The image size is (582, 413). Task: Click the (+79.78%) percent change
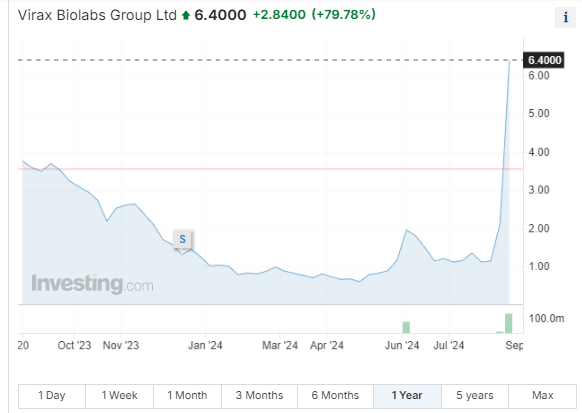344,15
